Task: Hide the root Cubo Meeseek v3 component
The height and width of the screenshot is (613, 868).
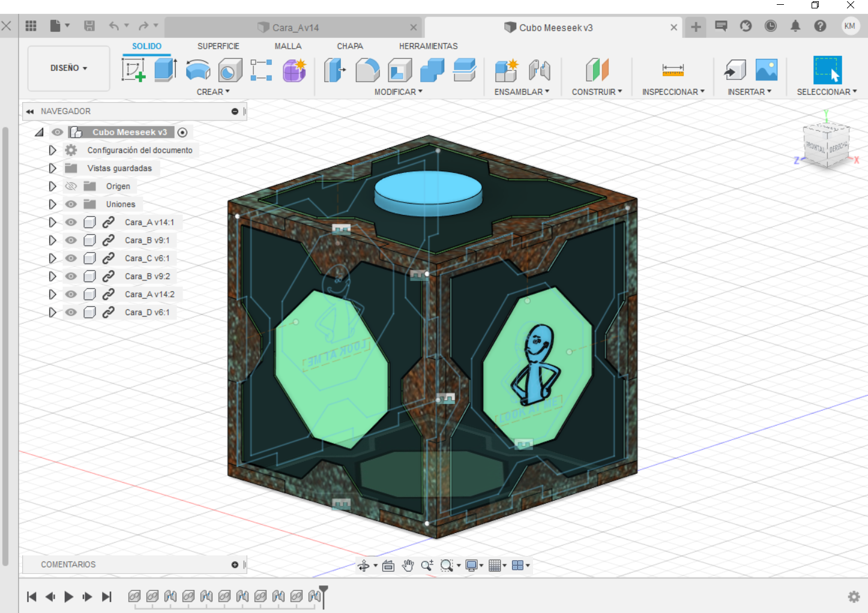Action: 57,132
